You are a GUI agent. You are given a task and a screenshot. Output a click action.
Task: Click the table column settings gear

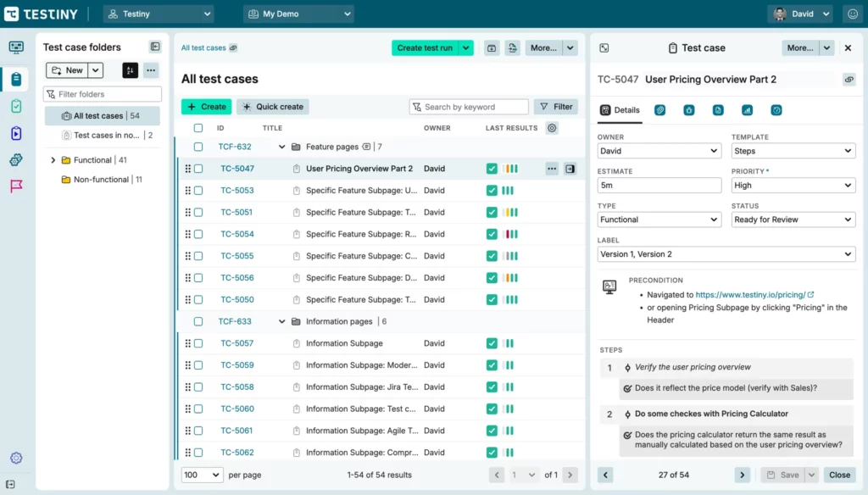[552, 128]
